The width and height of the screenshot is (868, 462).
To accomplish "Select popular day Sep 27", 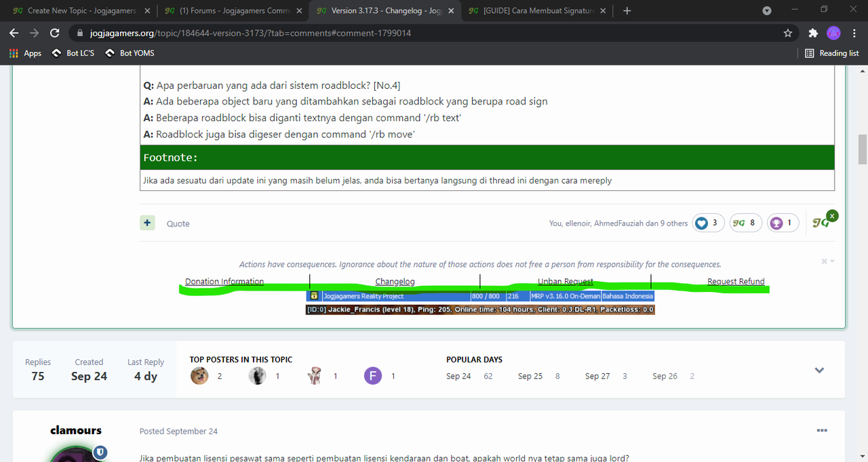I will [x=597, y=376].
